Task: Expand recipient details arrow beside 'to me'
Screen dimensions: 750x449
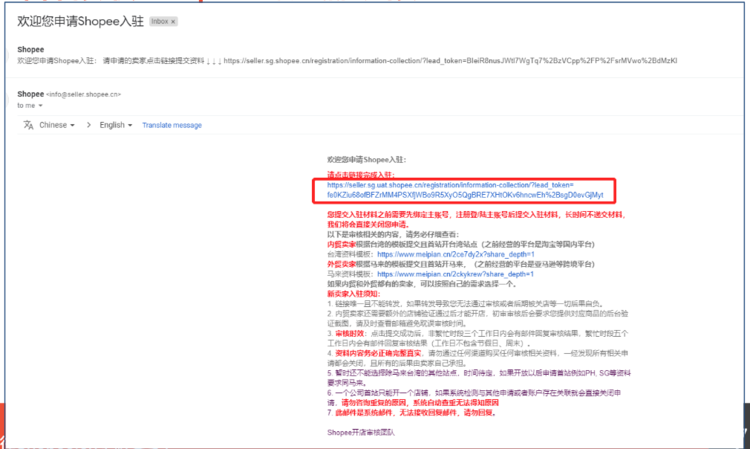Action: tap(41, 106)
